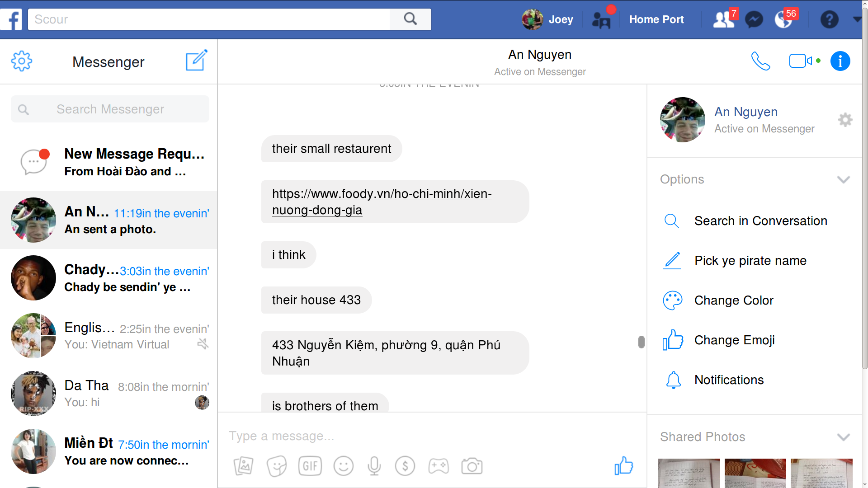The width and height of the screenshot is (868, 488).
Task: Click the Type a message field
Action: tap(432, 436)
